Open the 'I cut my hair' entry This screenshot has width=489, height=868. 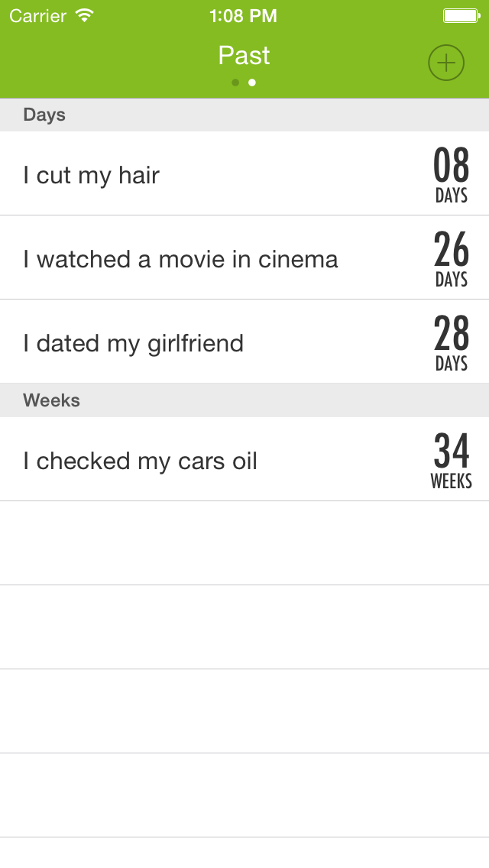pyautogui.click(x=92, y=175)
